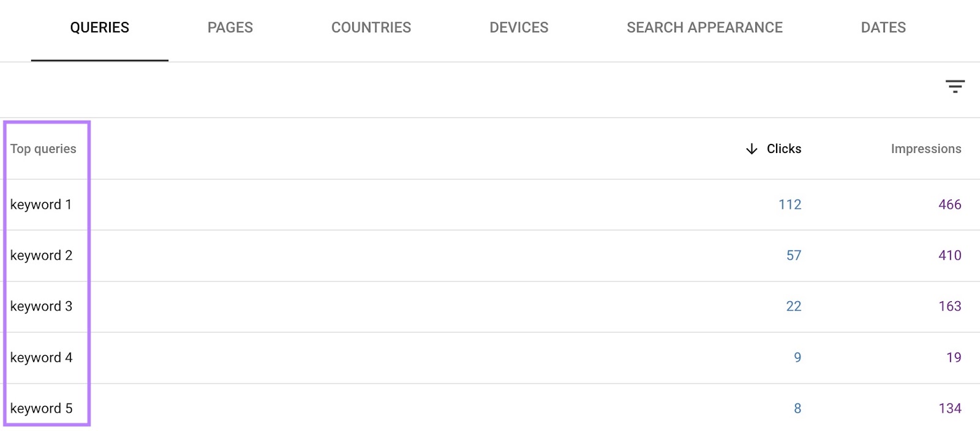Open the SEARCH APPEARANCE tab
The width and height of the screenshot is (980, 431).
pyautogui.click(x=704, y=27)
